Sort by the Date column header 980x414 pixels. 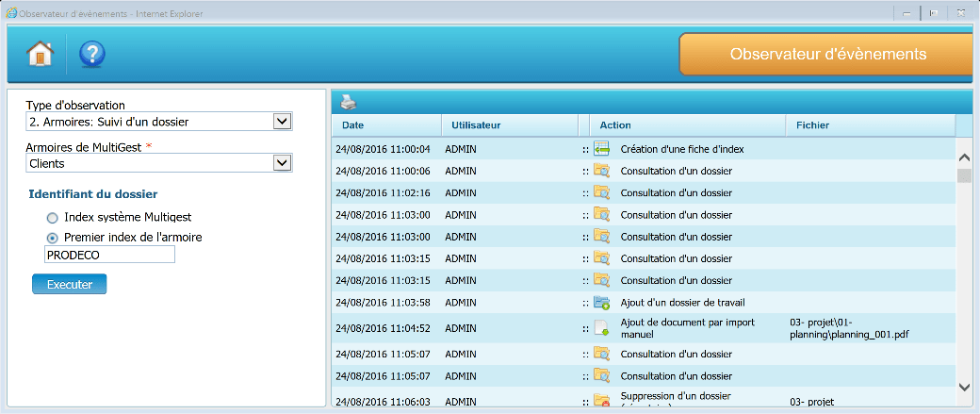pyautogui.click(x=352, y=125)
